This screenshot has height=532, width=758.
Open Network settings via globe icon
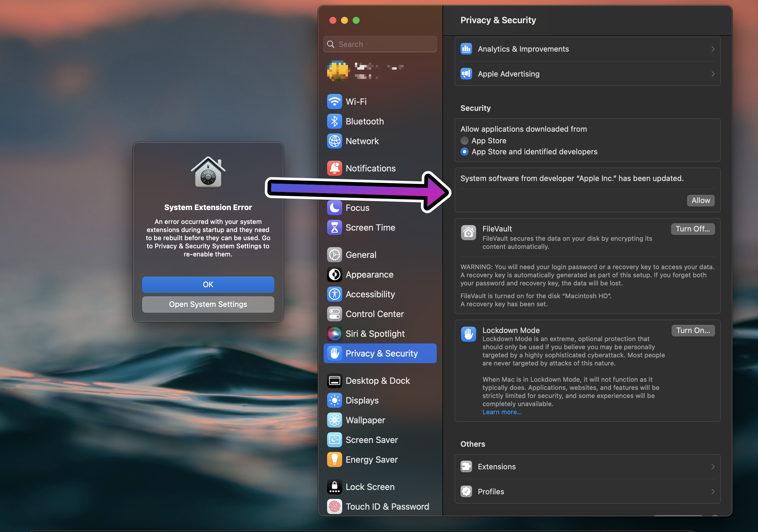(334, 141)
